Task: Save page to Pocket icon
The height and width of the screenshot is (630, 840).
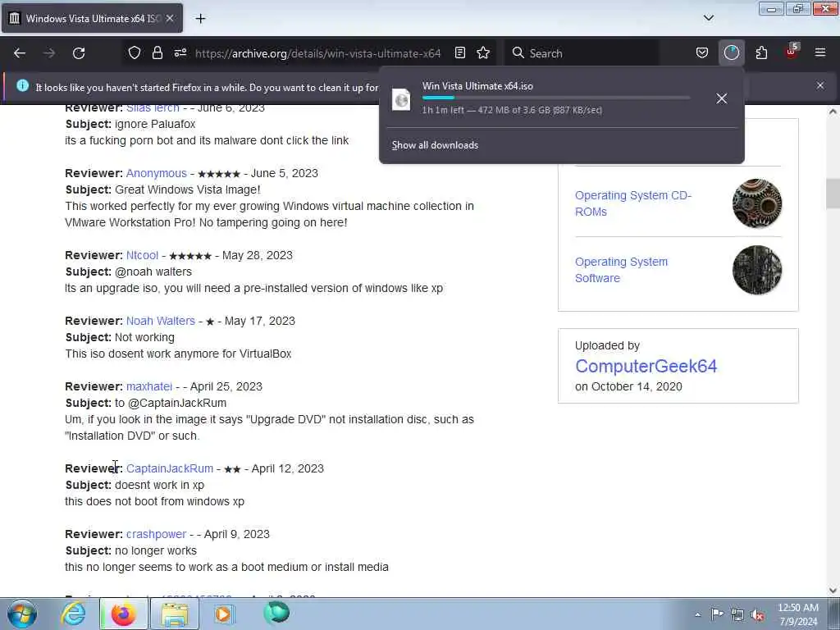Action: (702, 53)
